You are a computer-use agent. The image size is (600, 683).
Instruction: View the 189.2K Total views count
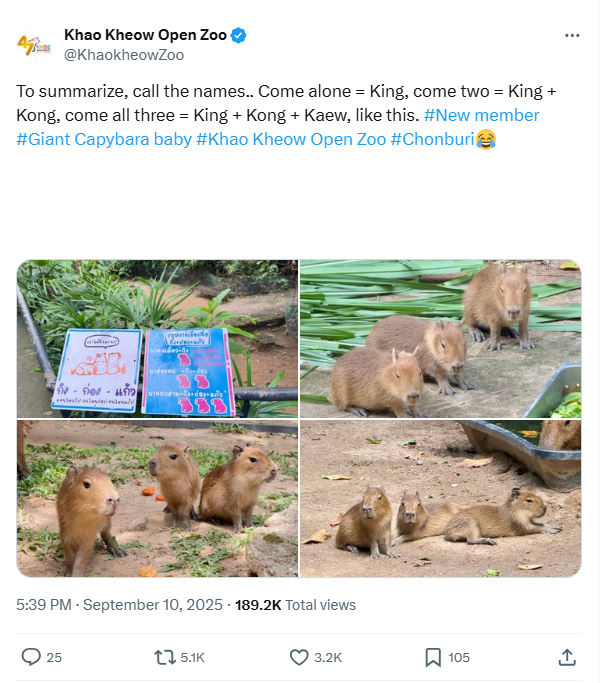tap(295, 605)
